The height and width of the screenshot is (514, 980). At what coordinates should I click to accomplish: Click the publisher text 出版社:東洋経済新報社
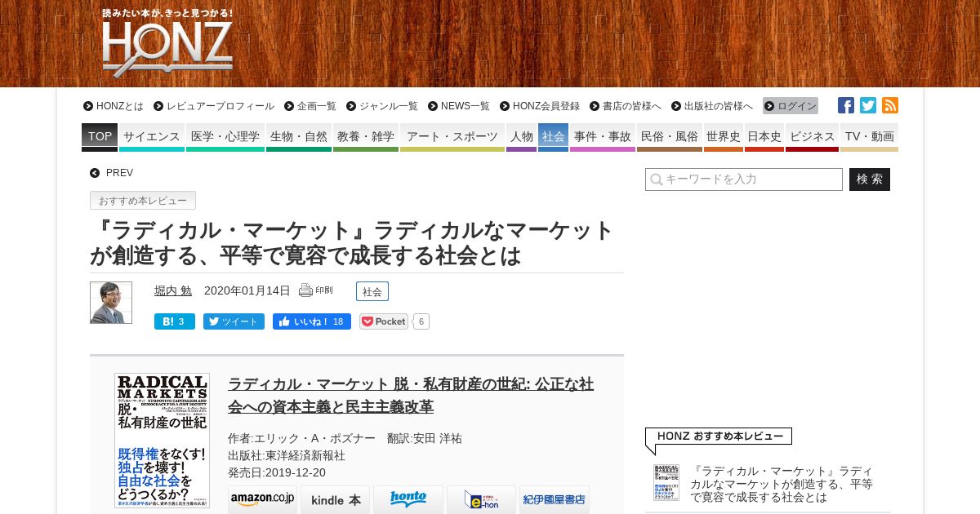point(287,455)
